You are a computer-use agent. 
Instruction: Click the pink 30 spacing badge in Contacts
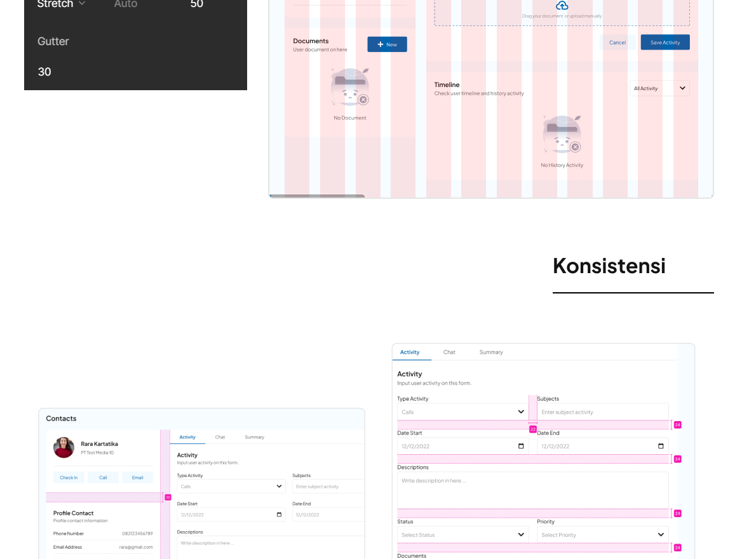point(168,497)
